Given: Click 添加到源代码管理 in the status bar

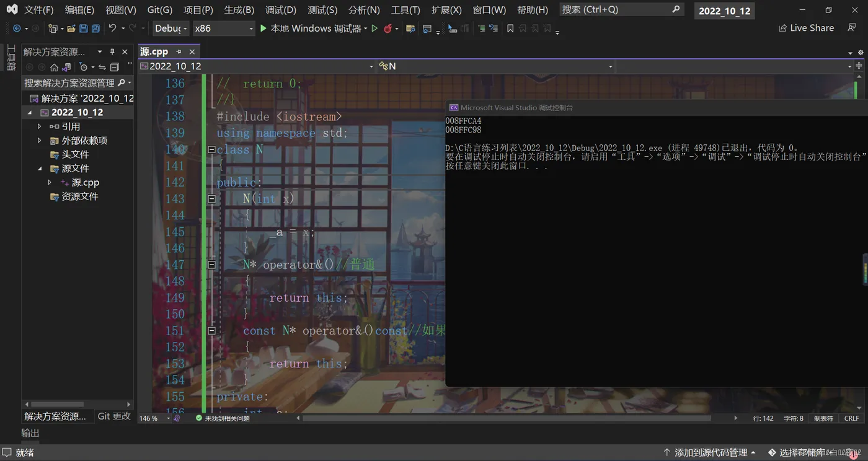Looking at the screenshot, I should (x=711, y=452).
